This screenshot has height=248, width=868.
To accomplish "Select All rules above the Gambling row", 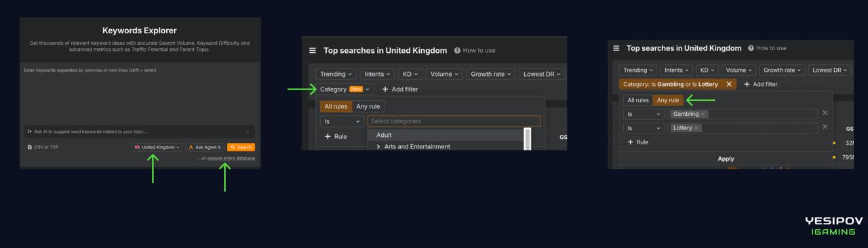I will [x=638, y=100].
